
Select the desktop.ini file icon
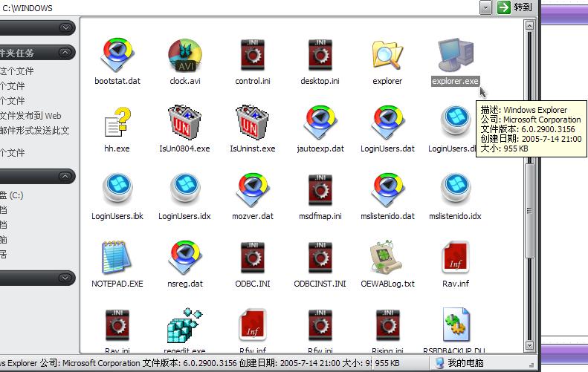point(320,55)
